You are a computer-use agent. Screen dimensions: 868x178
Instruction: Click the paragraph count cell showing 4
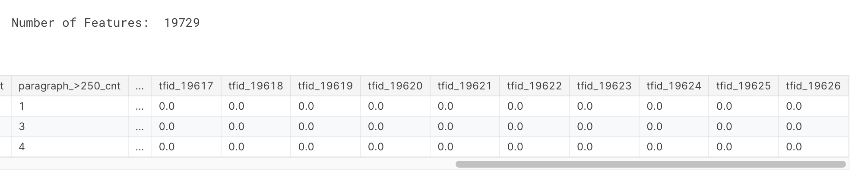click(x=69, y=147)
